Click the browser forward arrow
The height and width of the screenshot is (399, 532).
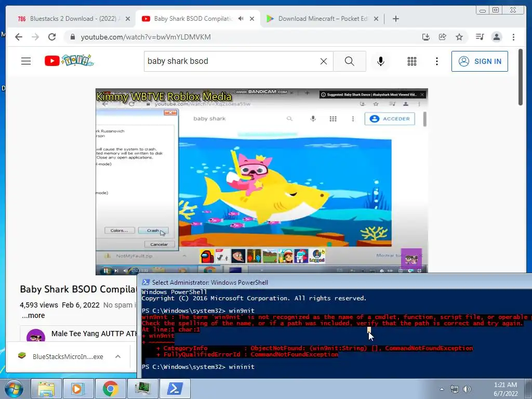pos(35,37)
